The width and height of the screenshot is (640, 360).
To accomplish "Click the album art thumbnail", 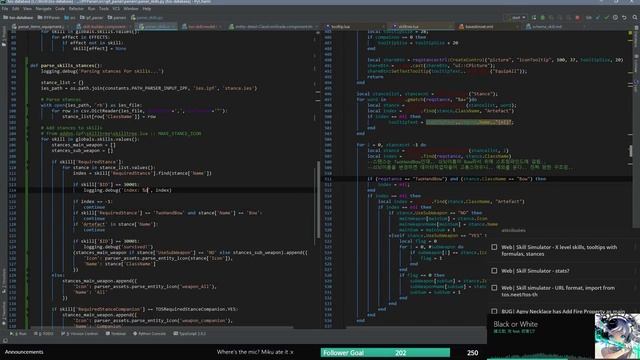I will pyautogui.click(x=616, y=337).
